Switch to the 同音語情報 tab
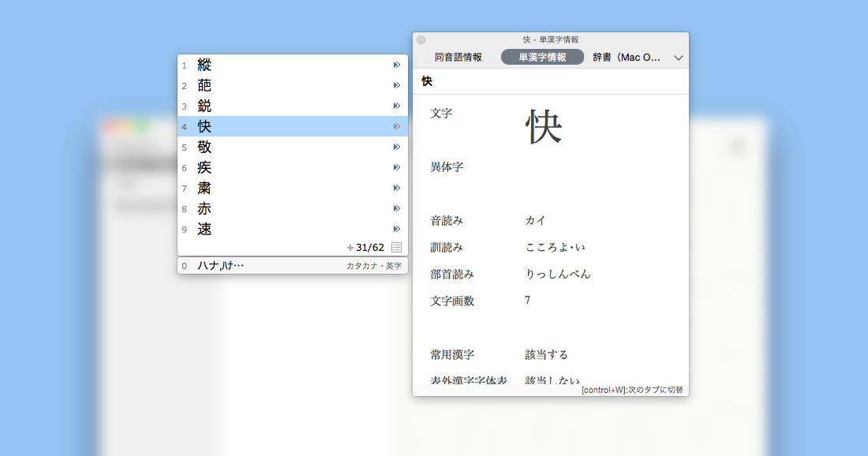 458,58
